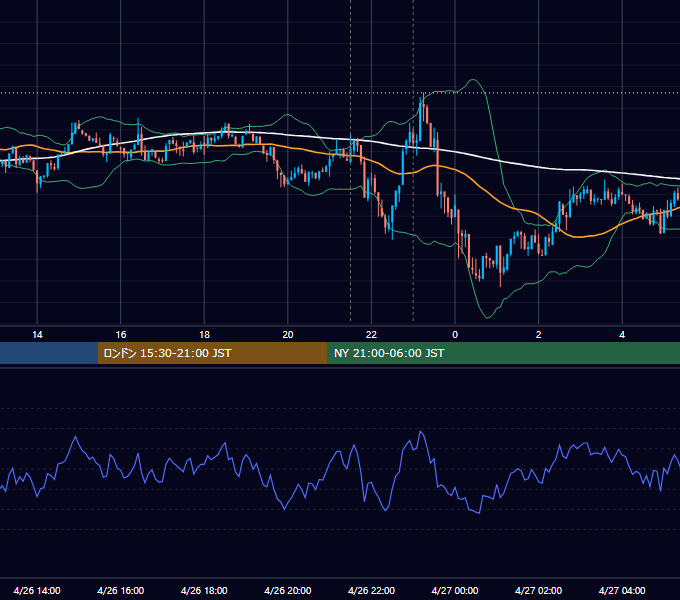The width and height of the screenshot is (680, 600).
Task: Click the hour label 14 on the price chart axis
Action: click(x=37, y=335)
